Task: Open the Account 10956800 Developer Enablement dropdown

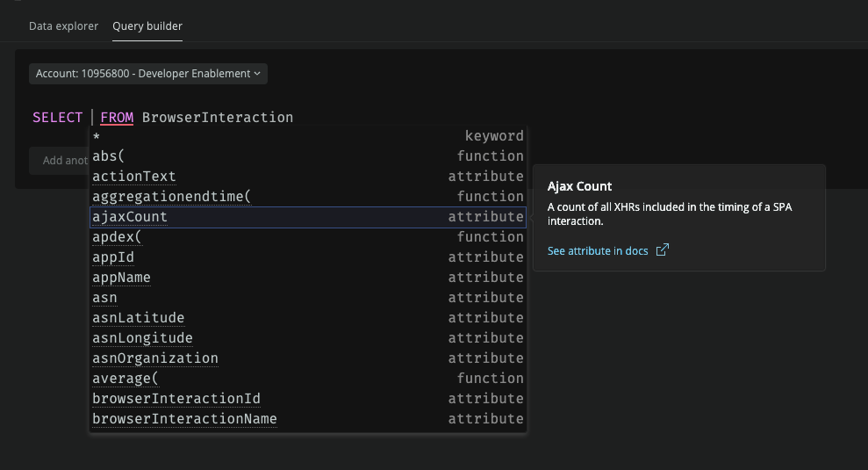Action: [x=147, y=74]
